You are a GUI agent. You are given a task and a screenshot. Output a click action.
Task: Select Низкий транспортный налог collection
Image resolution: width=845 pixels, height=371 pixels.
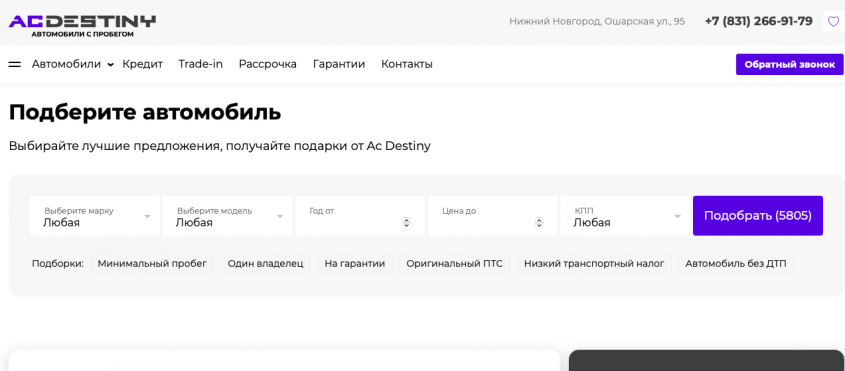point(594,264)
